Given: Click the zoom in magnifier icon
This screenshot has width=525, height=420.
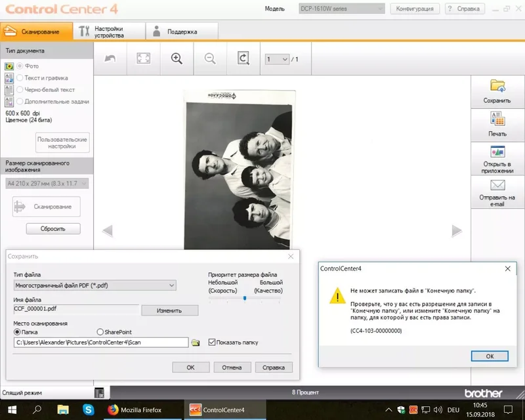Looking at the screenshot, I should click(177, 58).
